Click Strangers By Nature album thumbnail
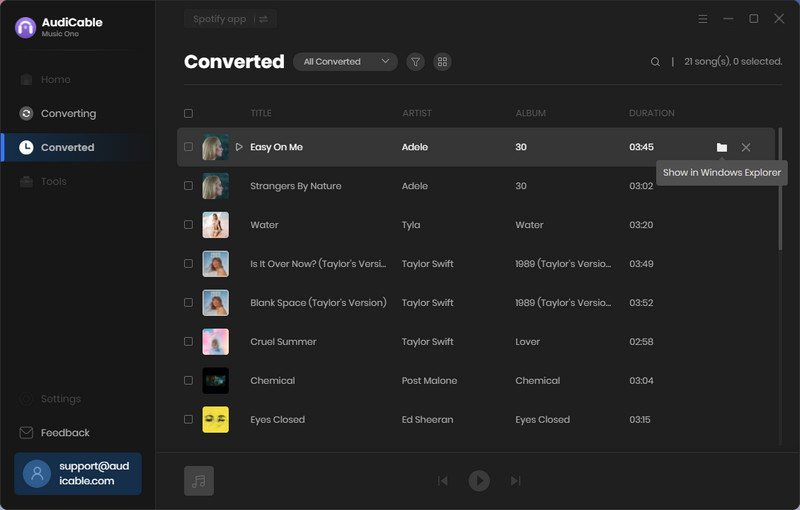The height and width of the screenshot is (510, 800). (x=215, y=186)
